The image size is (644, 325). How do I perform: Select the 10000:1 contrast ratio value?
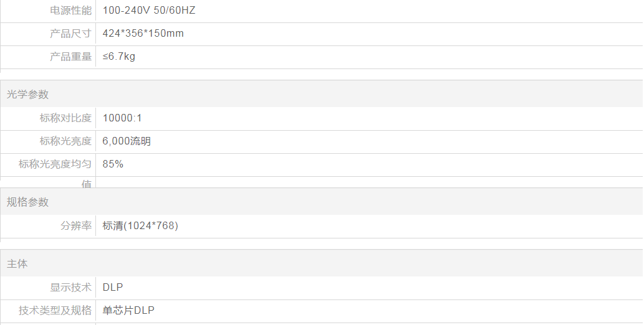click(122, 118)
